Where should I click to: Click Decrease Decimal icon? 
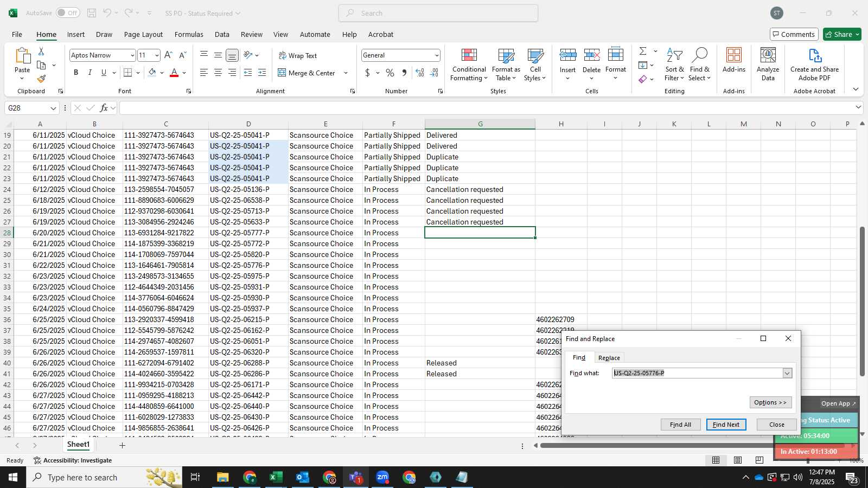coord(434,73)
